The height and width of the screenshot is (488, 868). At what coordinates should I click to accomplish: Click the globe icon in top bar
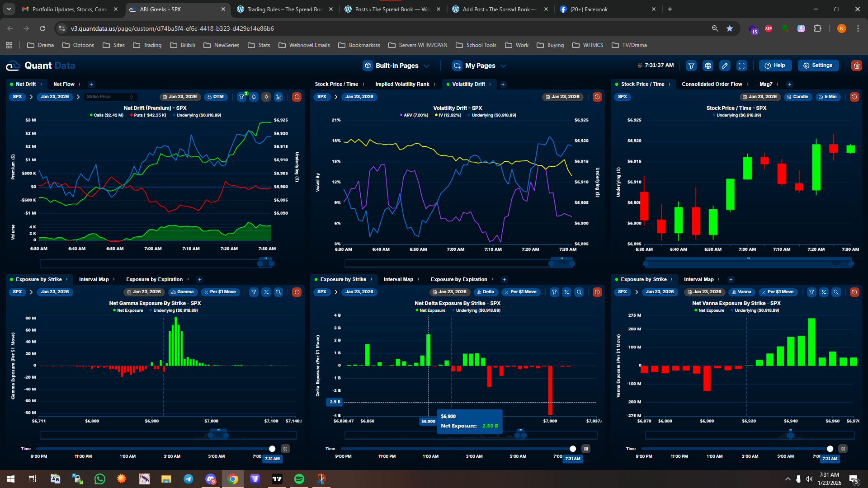pos(708,66)
